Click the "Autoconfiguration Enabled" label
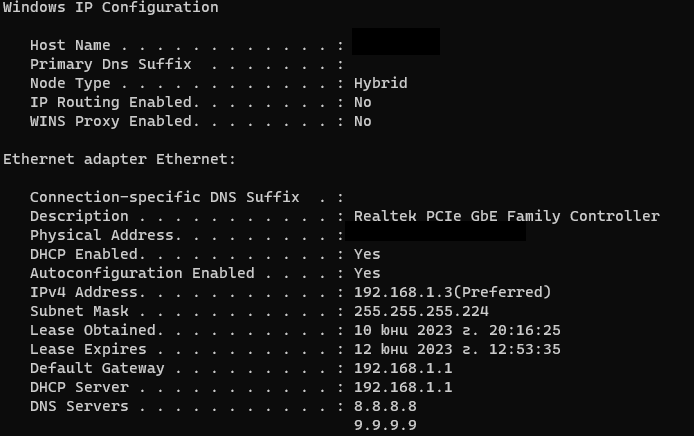This screenshot has width=694, height=436. tap(141, 274)
